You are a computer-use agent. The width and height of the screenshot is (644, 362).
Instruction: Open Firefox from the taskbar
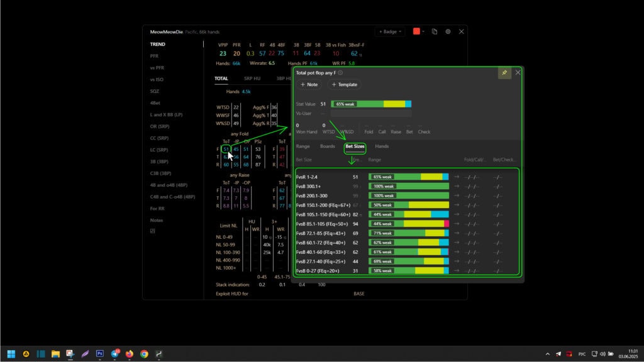(130, 354)
